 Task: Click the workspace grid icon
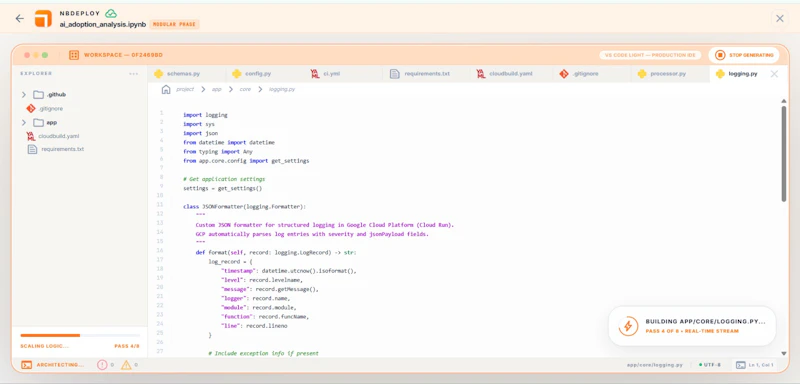pos(74,55)
